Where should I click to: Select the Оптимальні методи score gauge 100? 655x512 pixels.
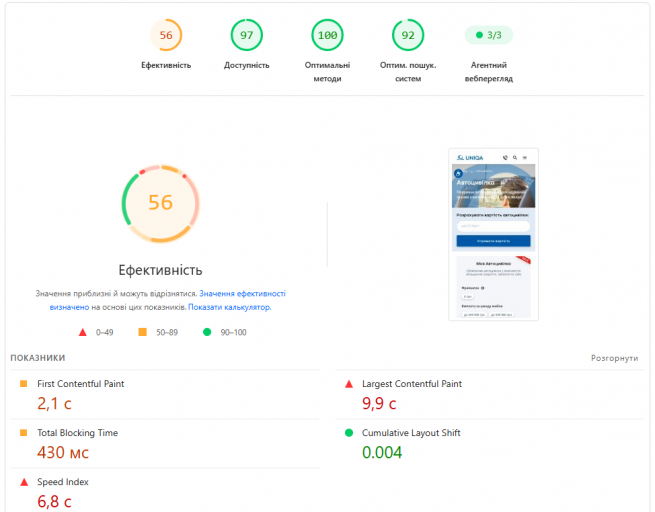[x=327, y=35]
